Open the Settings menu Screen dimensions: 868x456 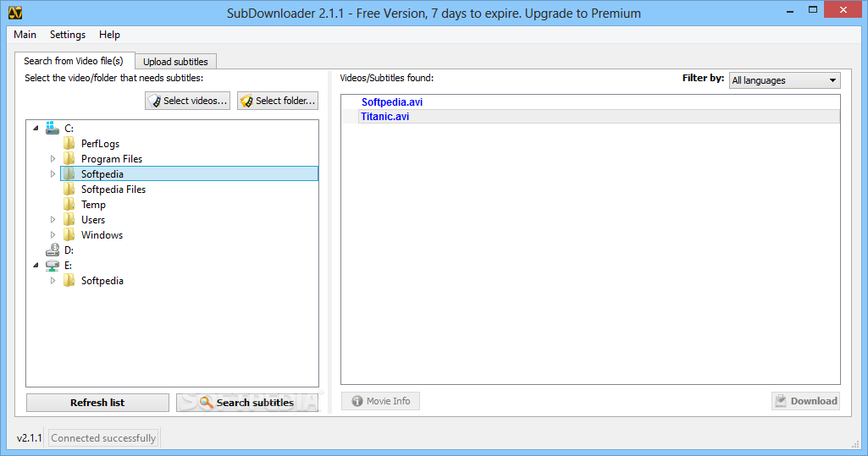coord(68,35)
